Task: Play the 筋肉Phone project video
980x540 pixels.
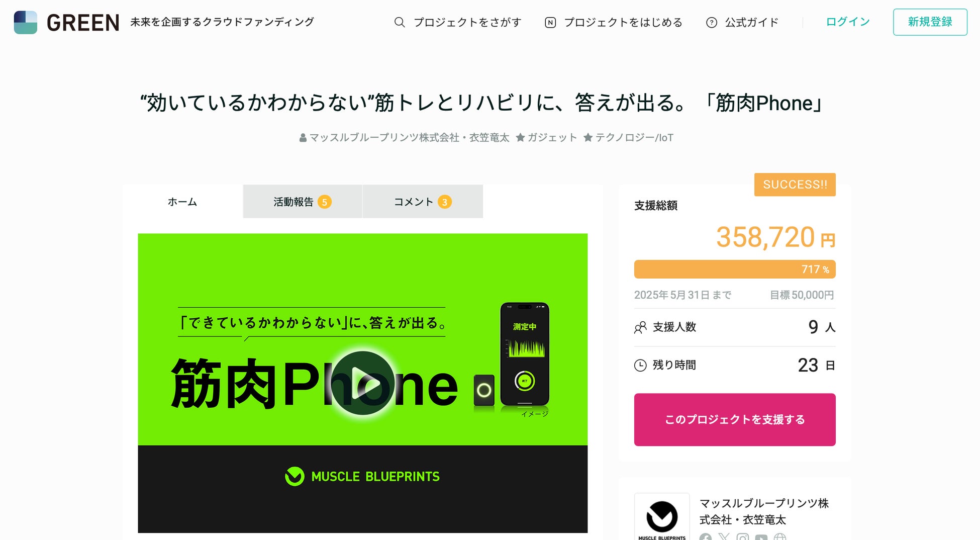Action: [362, 383]
